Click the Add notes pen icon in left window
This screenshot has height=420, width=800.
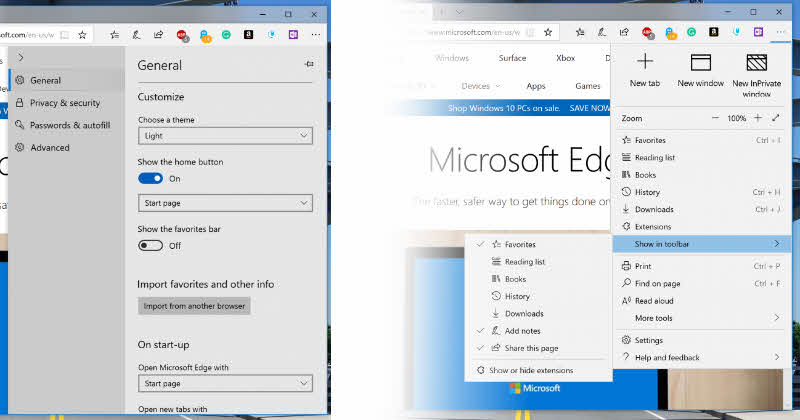tap(136, 35)
